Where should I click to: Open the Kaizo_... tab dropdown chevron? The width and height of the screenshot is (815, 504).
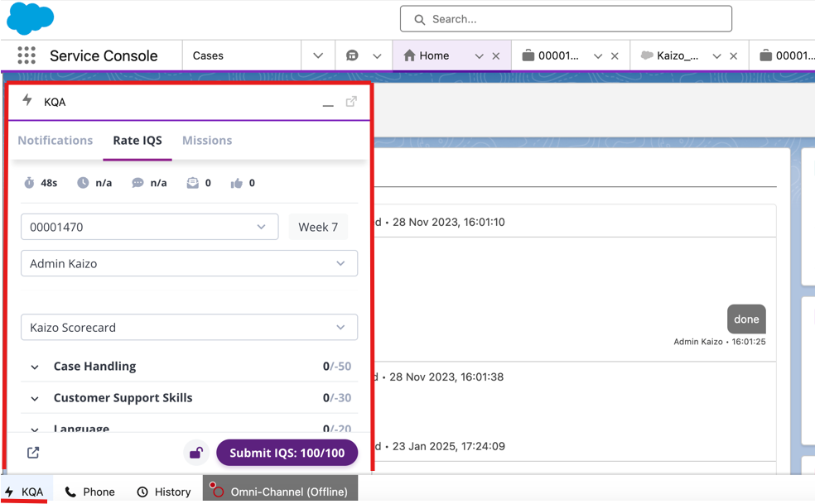tap(716, 56)
